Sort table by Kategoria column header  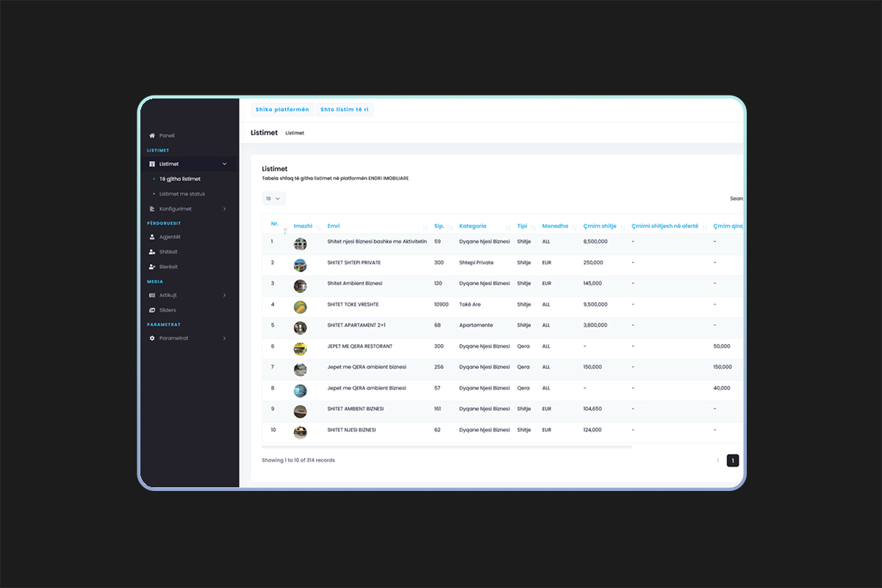tap(473, 226)
